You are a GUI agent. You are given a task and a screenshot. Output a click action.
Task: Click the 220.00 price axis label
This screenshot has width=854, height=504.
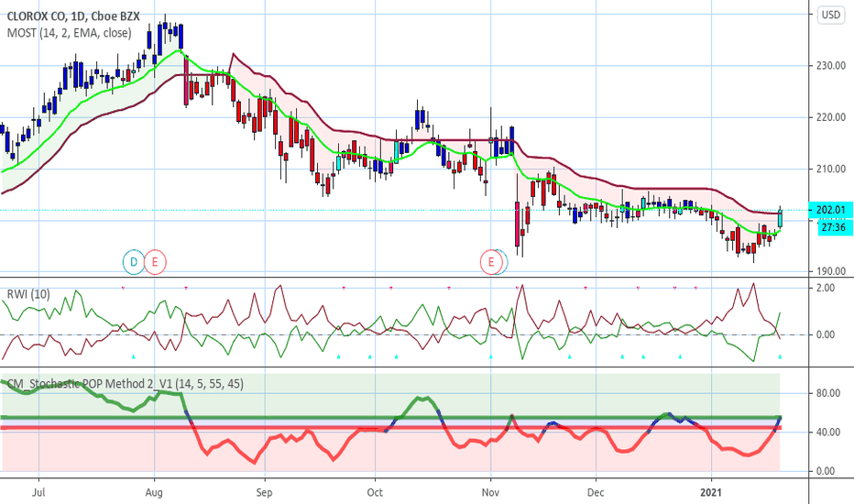click(830, 117)
